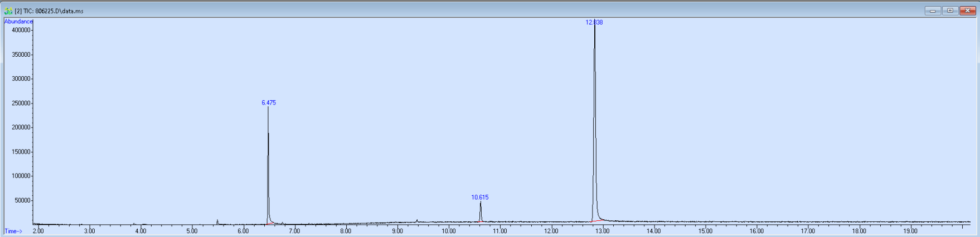Click the 6.00 time axis tick label
Image resolution: width=980 pixels, height=237 pixels.
click(x=243, y=231)
